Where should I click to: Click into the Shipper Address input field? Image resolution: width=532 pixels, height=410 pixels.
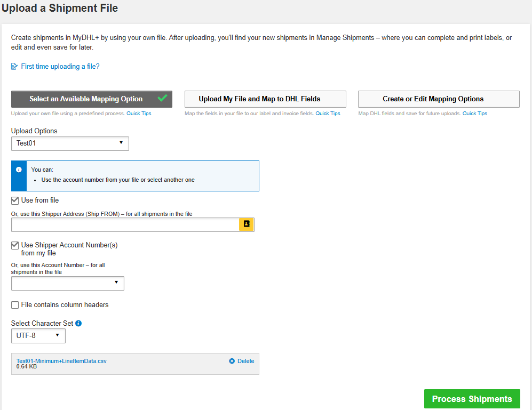pos(125,224)
